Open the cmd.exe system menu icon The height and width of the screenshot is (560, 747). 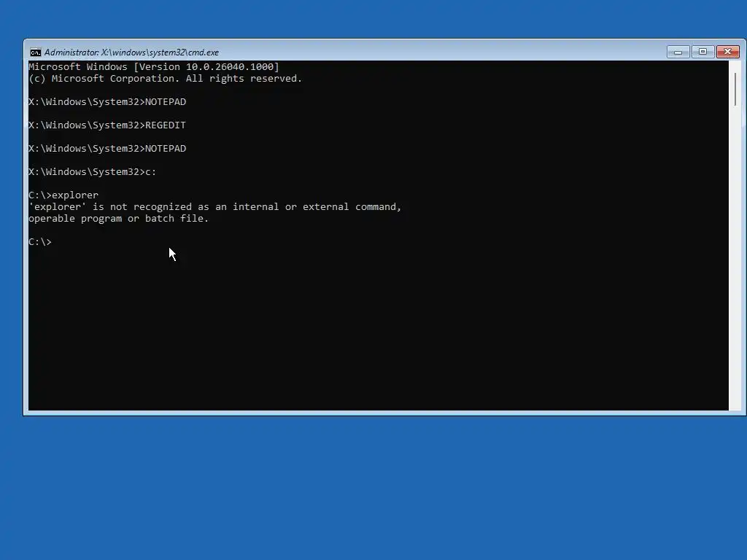point(36,52)
